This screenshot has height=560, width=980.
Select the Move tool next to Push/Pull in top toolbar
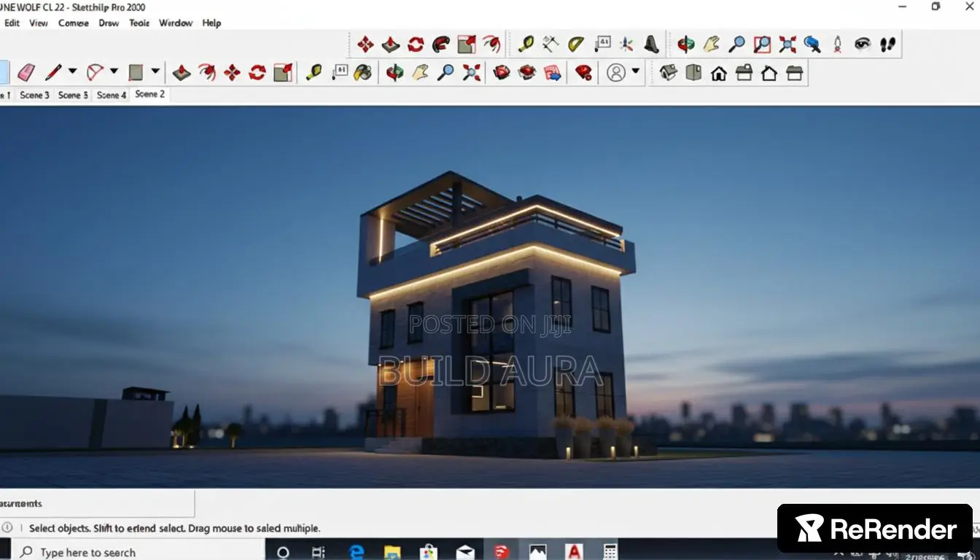(365, 44)
